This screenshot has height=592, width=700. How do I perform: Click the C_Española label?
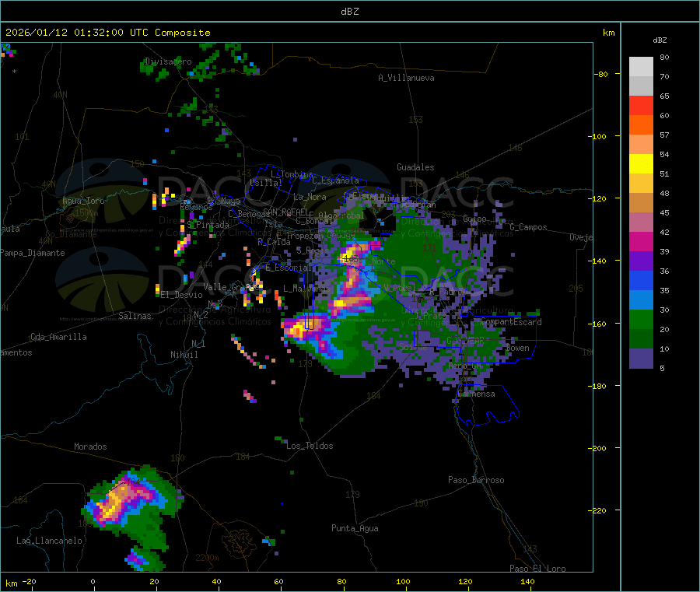(x=335, y=180)
